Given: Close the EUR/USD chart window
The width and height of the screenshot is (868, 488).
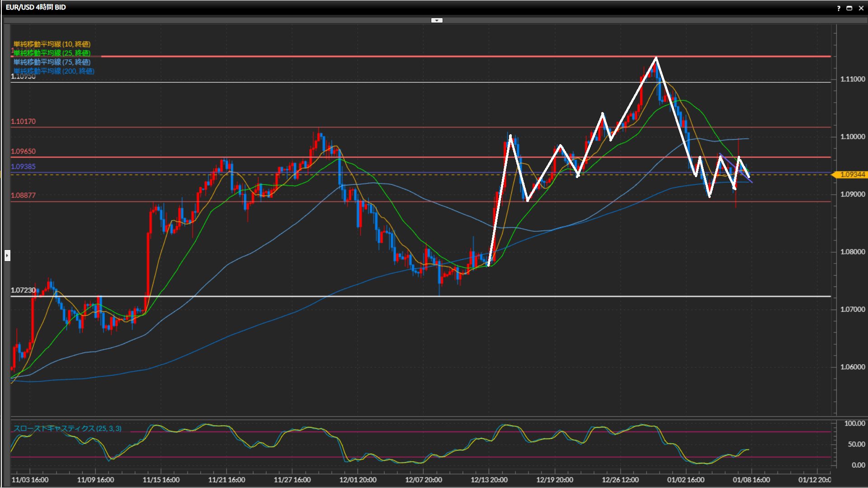Looking at the screenshot, I should tap(861, 8).
